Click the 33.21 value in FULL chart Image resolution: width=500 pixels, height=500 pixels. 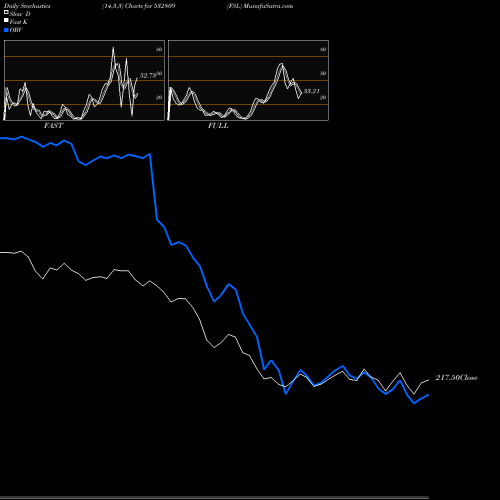(312, 91)
